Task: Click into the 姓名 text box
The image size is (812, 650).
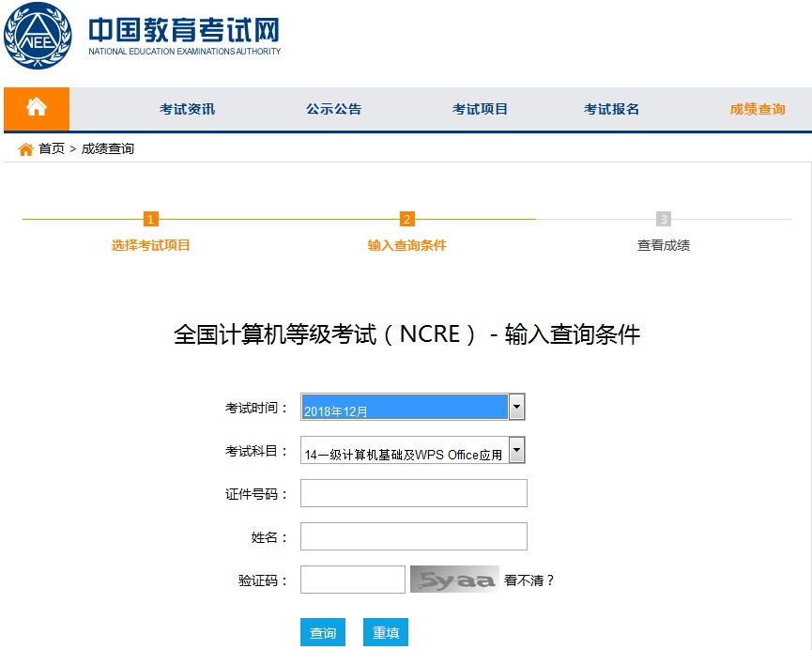Action: click(413, 536)
